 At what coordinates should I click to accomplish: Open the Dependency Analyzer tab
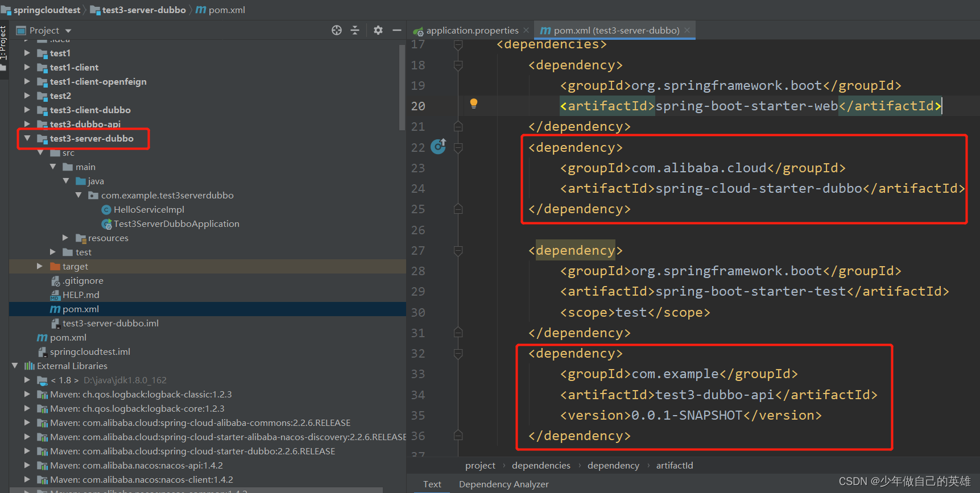[x=504, y=484]
